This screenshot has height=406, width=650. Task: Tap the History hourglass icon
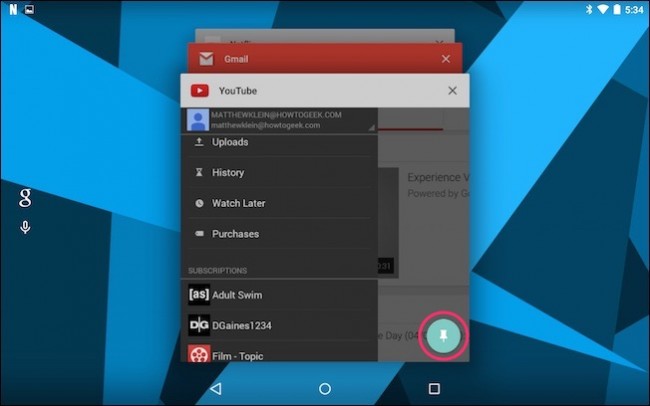[x=199, y=173]
